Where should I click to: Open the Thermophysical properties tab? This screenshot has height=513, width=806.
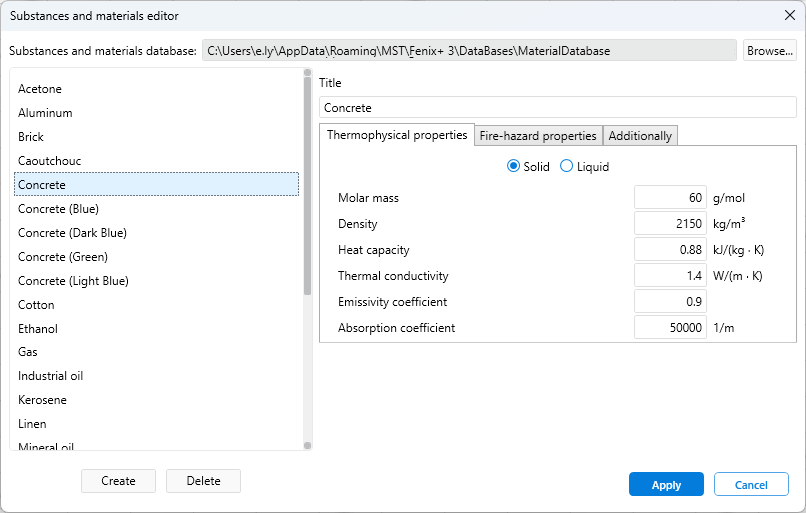[x=397, y=135]
